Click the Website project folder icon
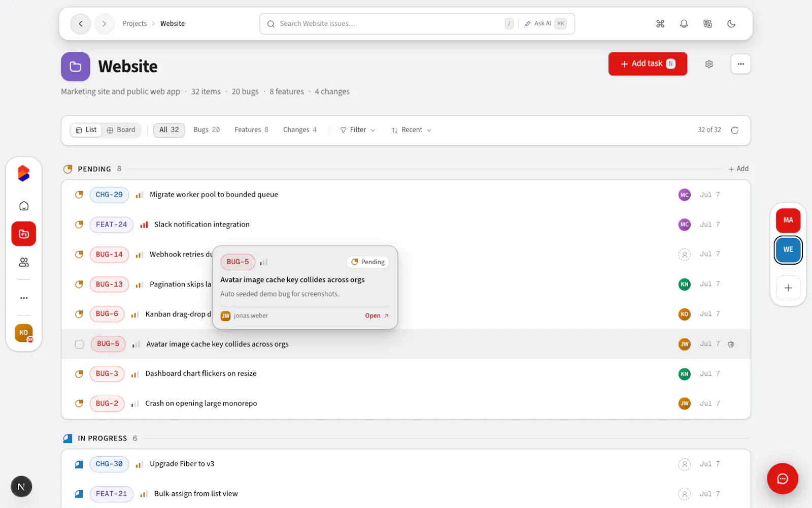Image resolution: width=812 pixels, height=508 pixels. click(x=76, y=67)
